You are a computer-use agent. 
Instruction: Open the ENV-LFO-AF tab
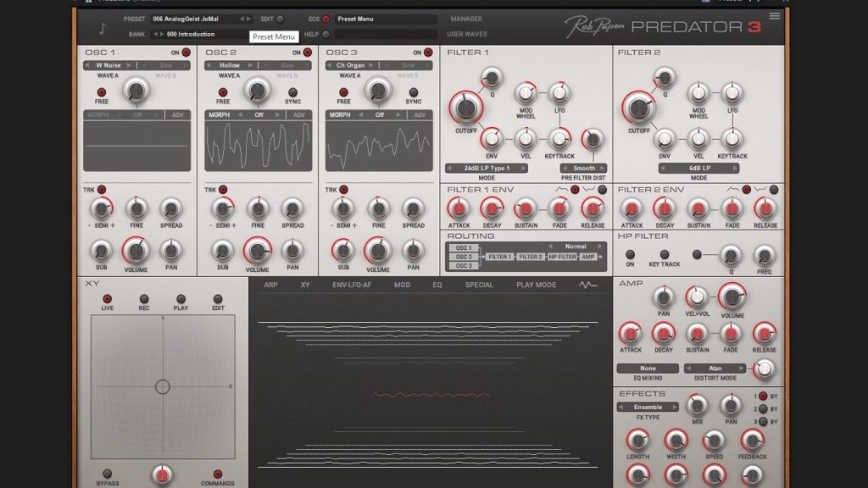point(352,286)
